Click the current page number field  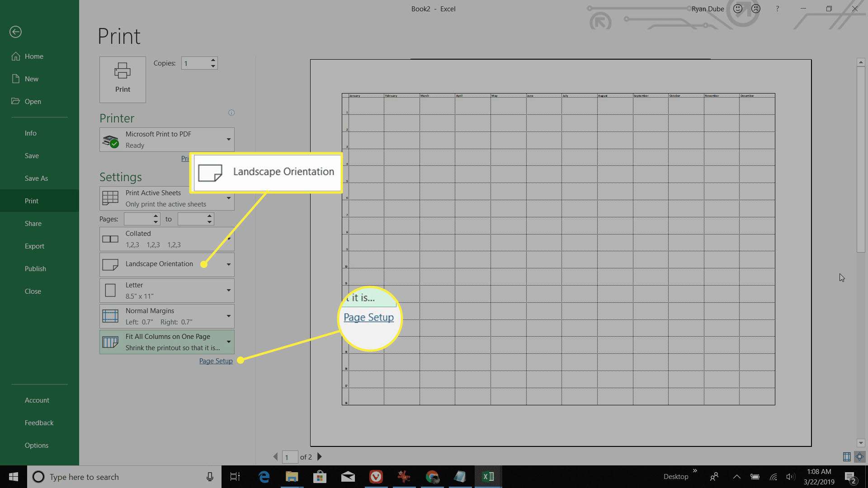pos(290,457)
